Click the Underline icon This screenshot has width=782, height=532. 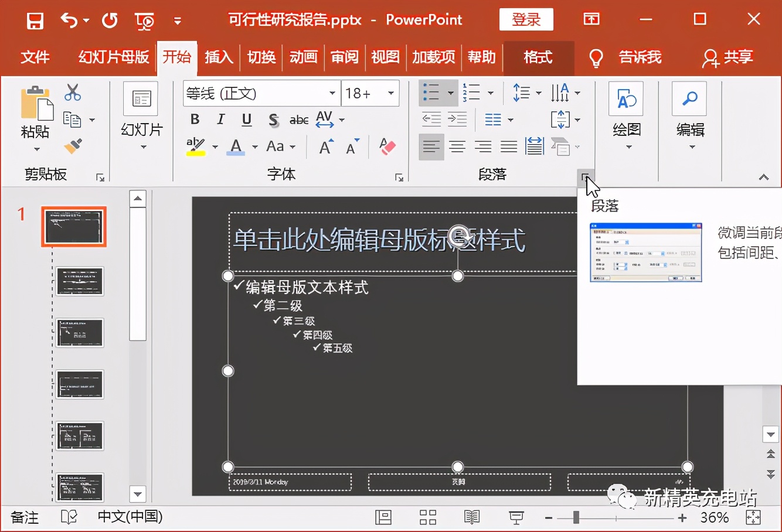(246, 119)
